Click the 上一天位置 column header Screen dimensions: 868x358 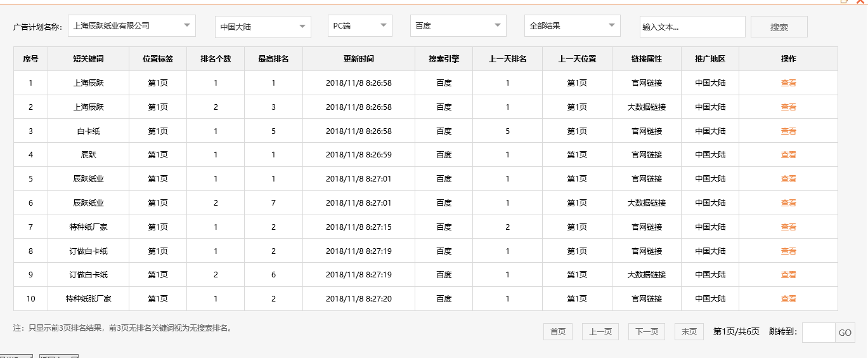coord(577,58)
